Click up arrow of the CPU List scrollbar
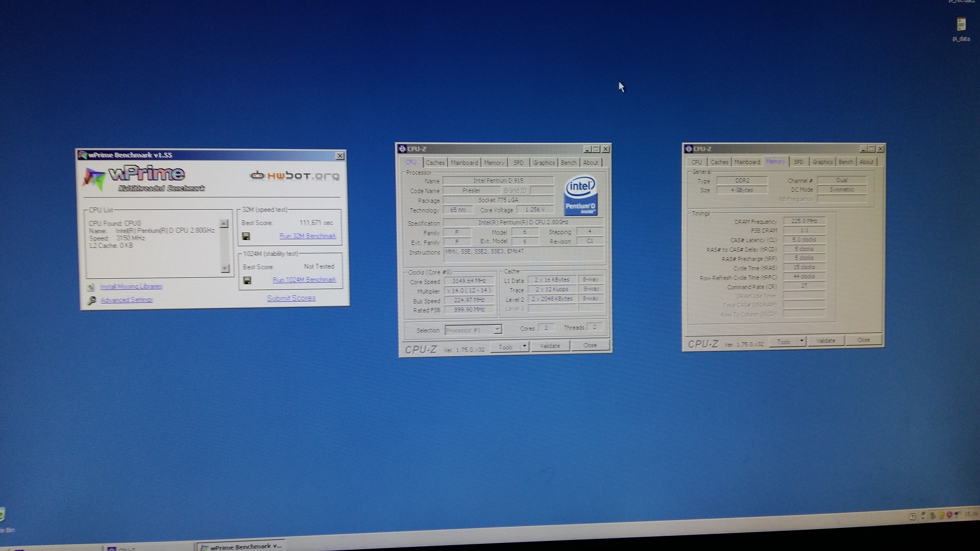This screenshot has height=551, width=980. [x=224, y=224]
